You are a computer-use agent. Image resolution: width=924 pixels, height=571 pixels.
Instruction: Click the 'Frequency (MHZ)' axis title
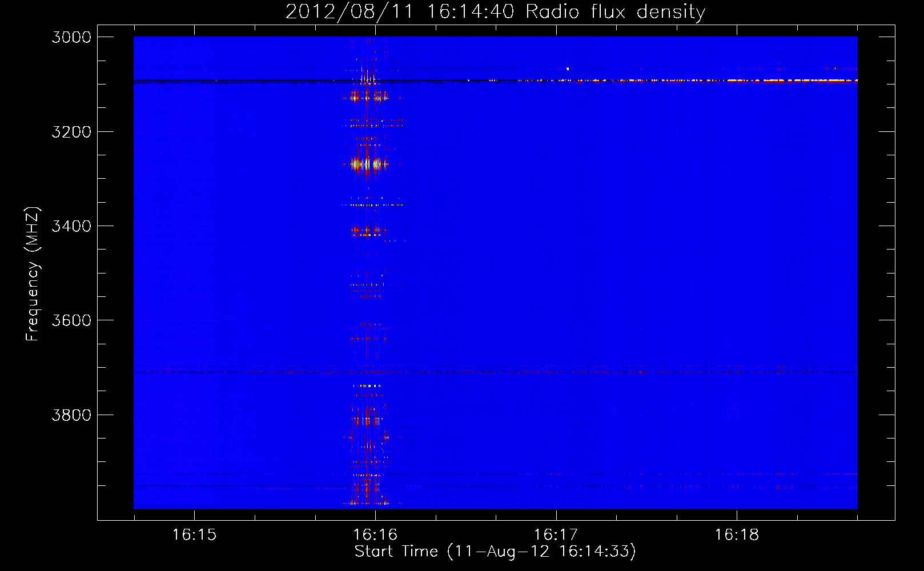(x=33, y=274)
